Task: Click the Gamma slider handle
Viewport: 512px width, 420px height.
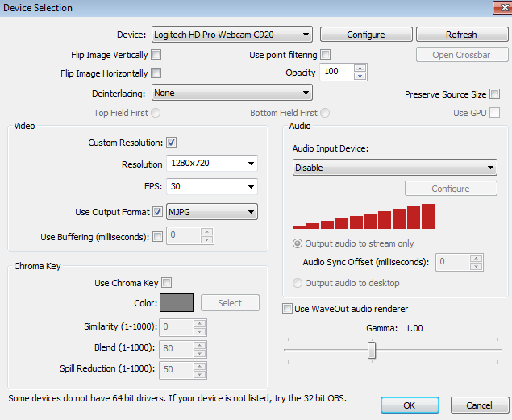Action: point(372,350)
